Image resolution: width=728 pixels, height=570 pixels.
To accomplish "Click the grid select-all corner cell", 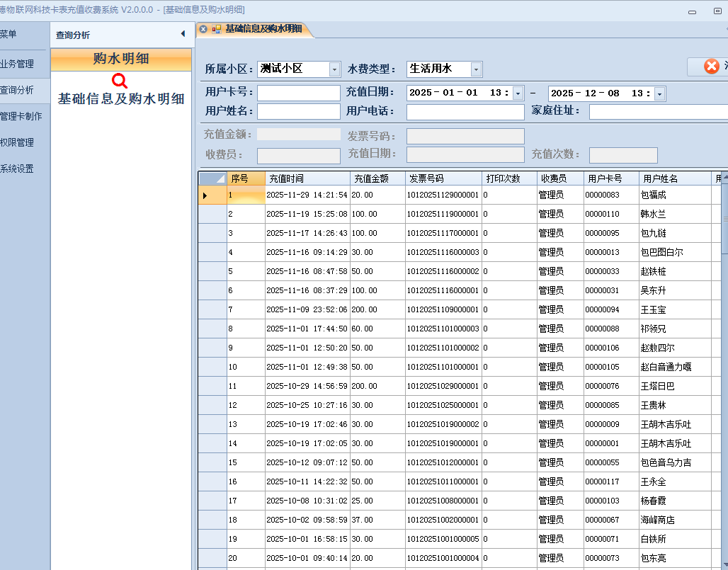I will tap(212, 178).
